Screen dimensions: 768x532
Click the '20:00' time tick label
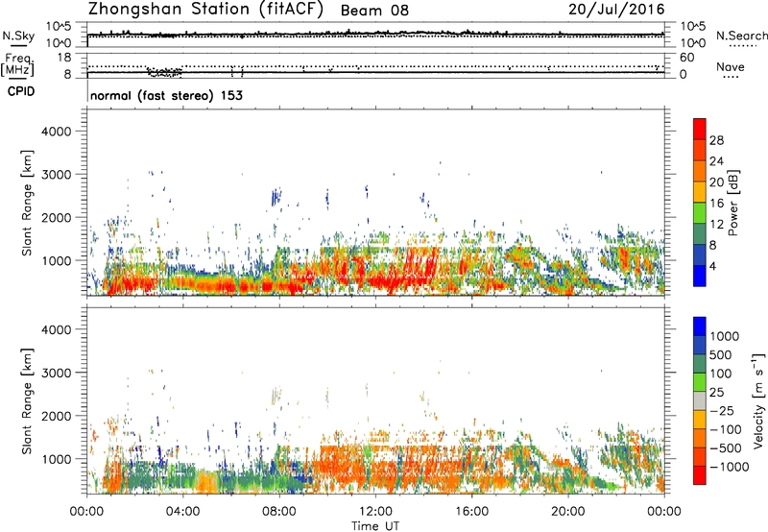tap(568, 512)
